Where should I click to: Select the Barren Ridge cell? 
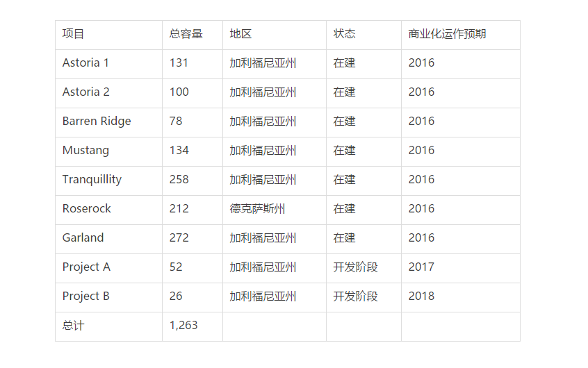point(97,122)
